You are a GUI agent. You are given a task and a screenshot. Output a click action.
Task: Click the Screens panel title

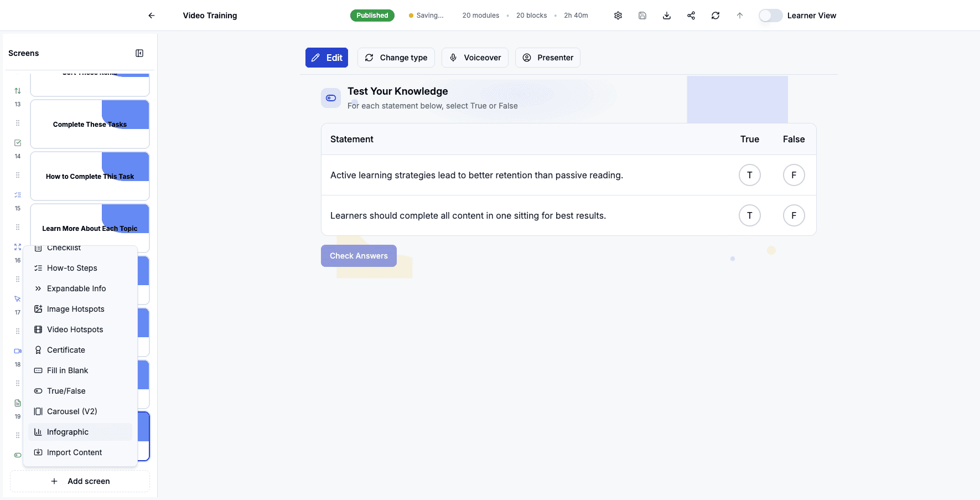click(24, 53)
